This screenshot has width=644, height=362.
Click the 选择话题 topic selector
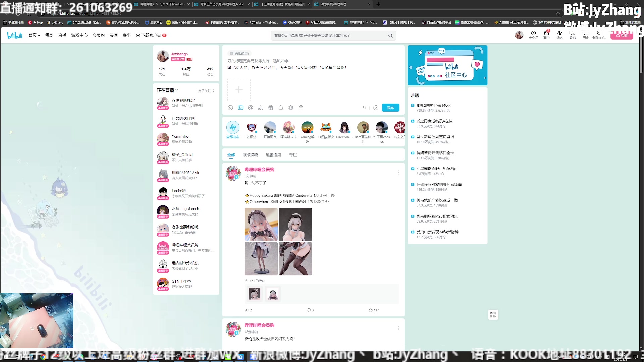[239, 54]
